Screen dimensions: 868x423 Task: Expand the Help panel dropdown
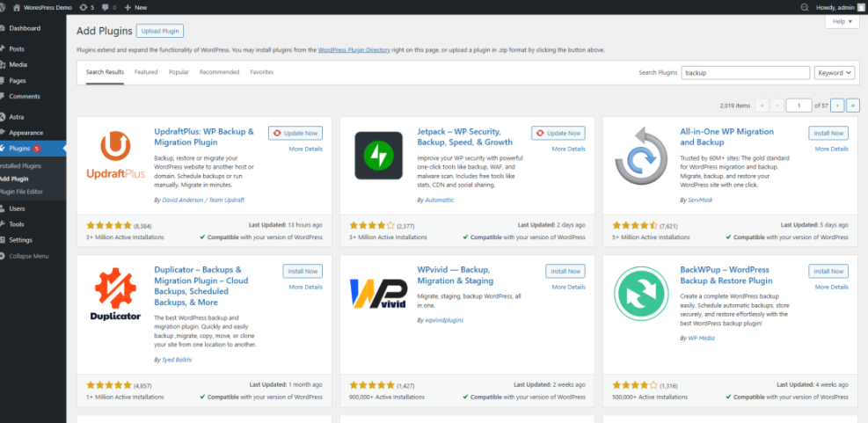click(x=842, y=22)
